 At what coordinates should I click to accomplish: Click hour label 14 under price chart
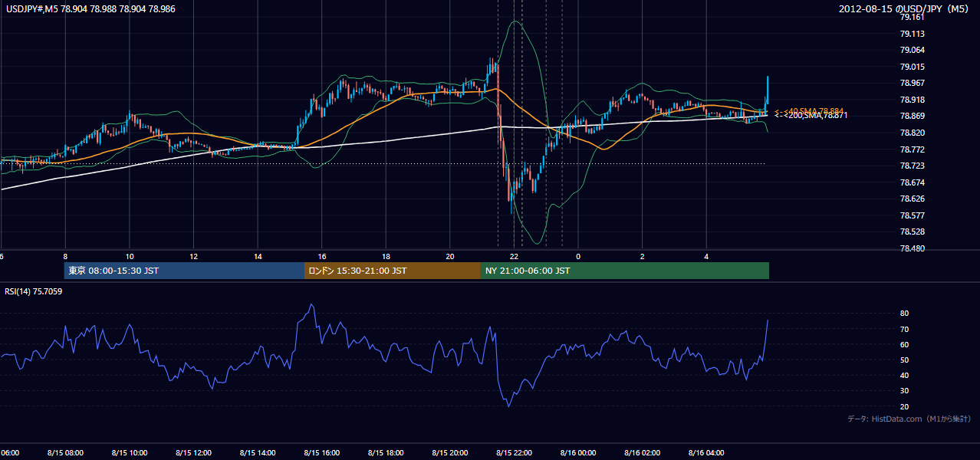[x=258, y=257]
